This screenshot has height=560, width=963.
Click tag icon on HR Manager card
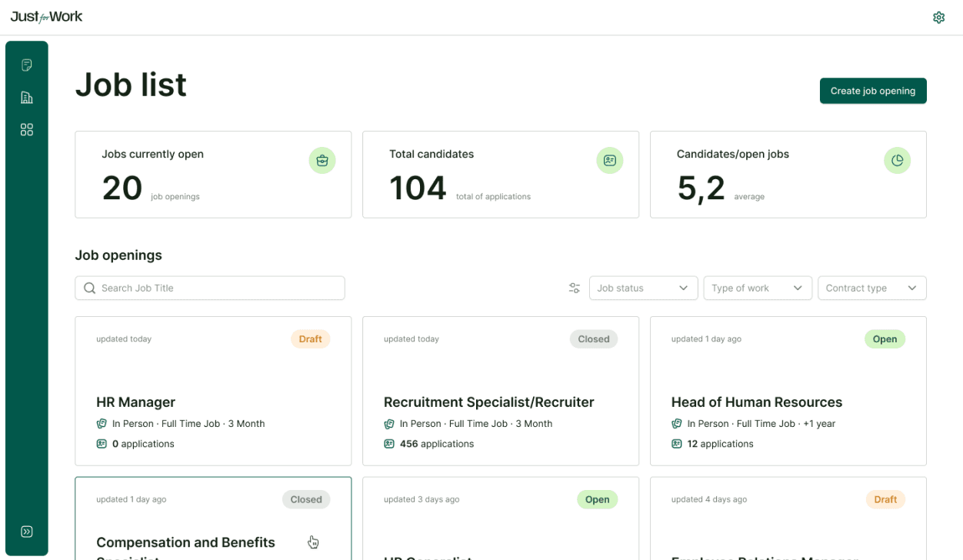click(102, 424)
